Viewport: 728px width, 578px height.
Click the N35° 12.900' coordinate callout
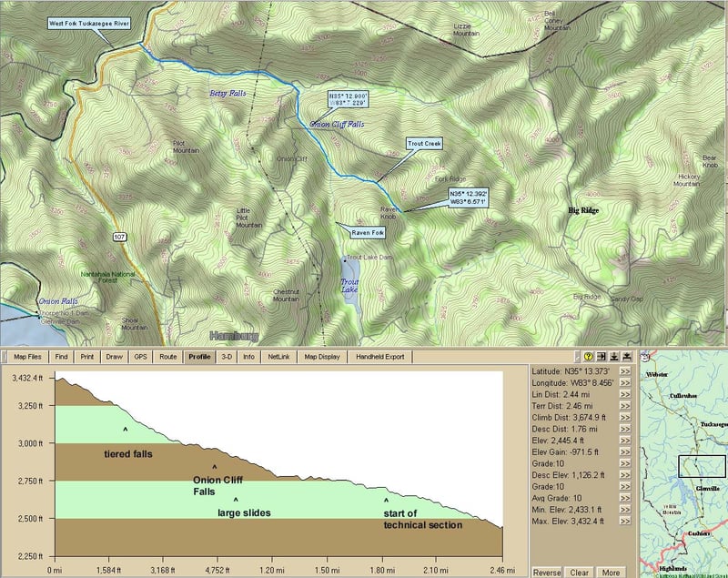[x=348, y=99]
